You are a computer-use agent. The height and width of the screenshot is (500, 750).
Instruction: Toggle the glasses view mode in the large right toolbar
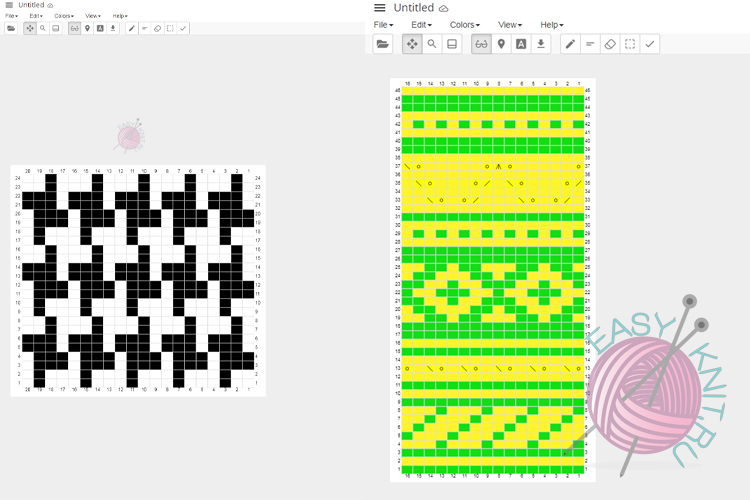tap(481, 44)
